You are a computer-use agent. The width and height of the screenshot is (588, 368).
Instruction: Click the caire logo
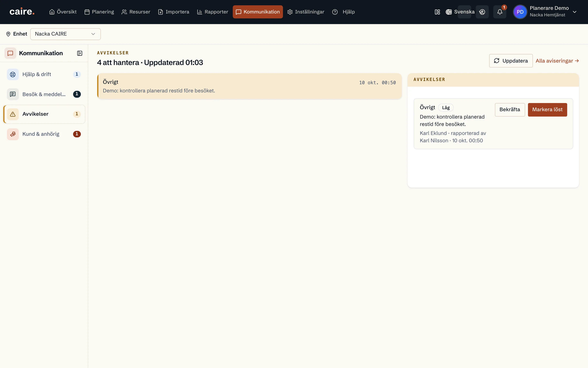coord(22,12)
